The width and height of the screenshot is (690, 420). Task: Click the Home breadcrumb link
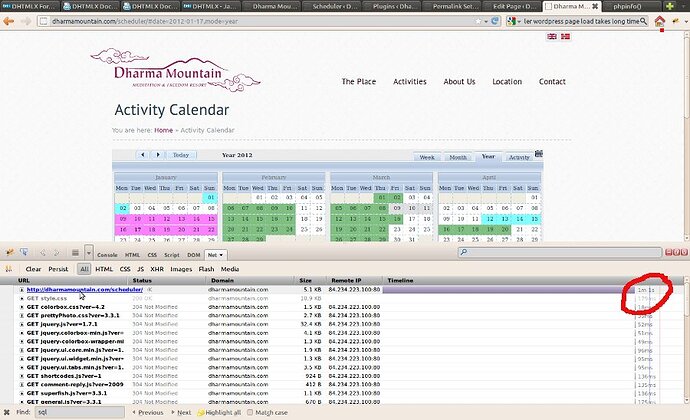tap(163, 130)
